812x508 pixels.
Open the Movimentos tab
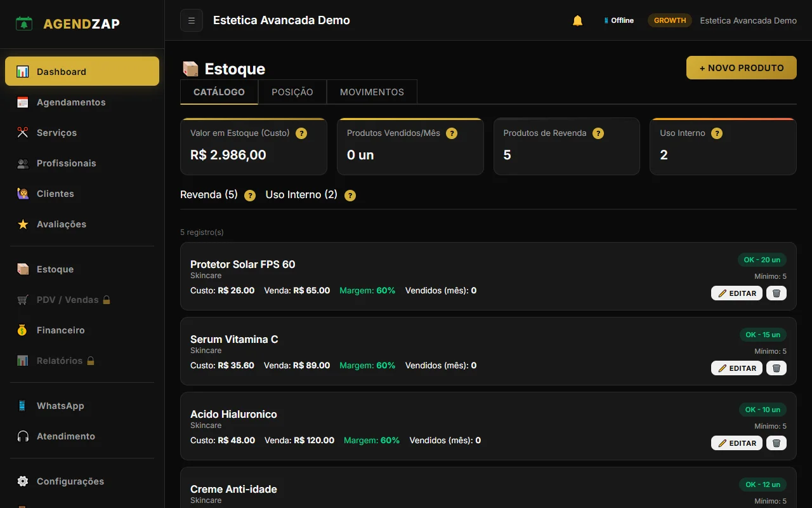point(372,92)
